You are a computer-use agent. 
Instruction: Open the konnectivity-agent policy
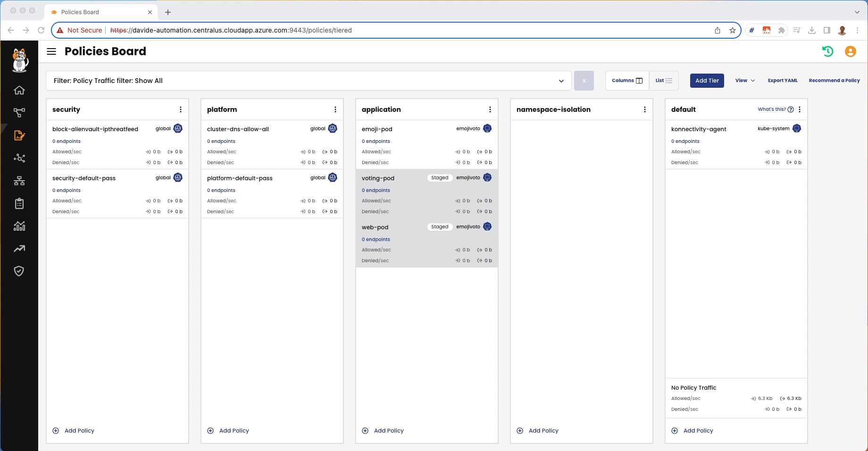click(x=699, y=129)
